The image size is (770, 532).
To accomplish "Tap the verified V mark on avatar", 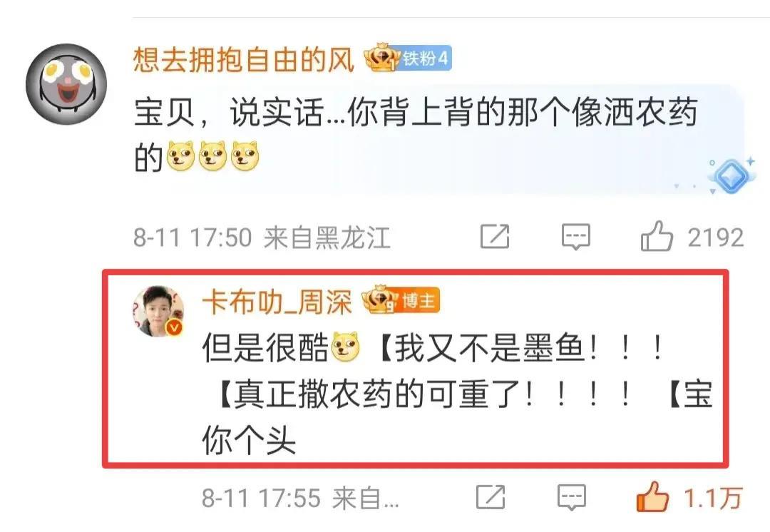I will 174,327.
